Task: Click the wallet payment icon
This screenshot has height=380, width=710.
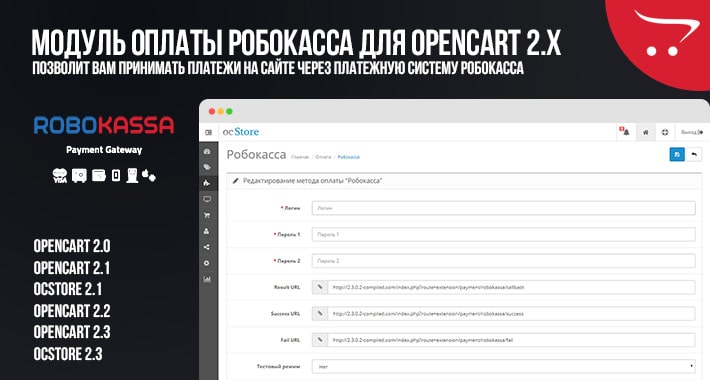Action: pyautogui.click(x=99, y=175)
